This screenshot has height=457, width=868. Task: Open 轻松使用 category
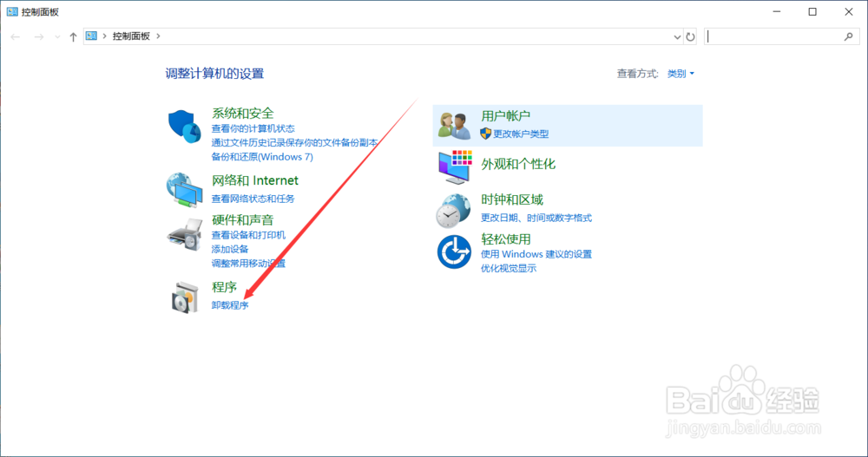[x=505, y=239]
